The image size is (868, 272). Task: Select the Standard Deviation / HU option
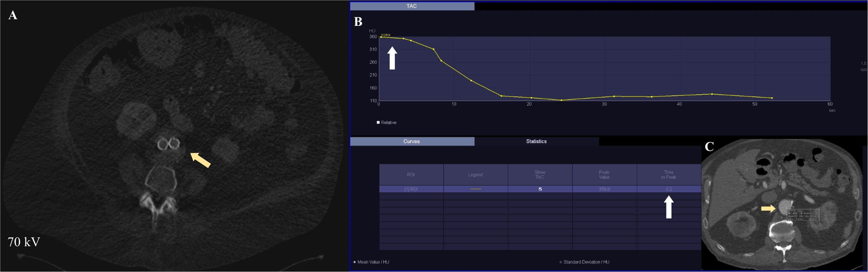pyautogui.click(x=561, y=262)
